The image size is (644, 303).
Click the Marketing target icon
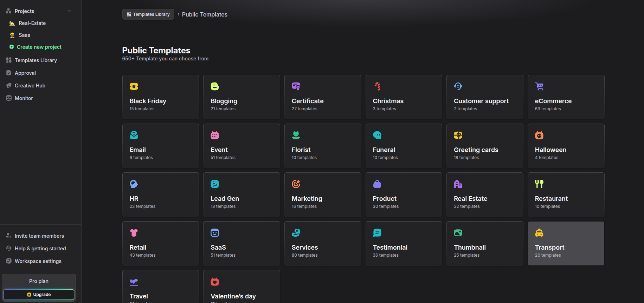click(x=296, y=184)
